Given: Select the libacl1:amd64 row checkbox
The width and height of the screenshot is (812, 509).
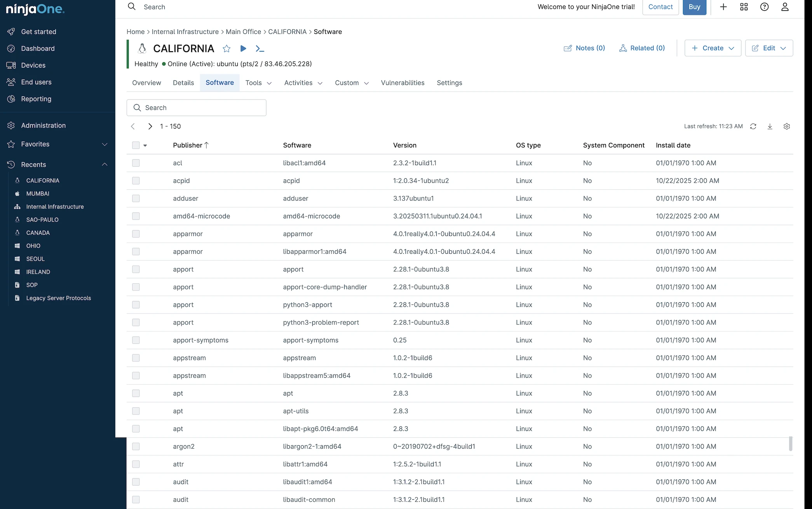Looking at the screenshot, I should (x=136, y=163).
